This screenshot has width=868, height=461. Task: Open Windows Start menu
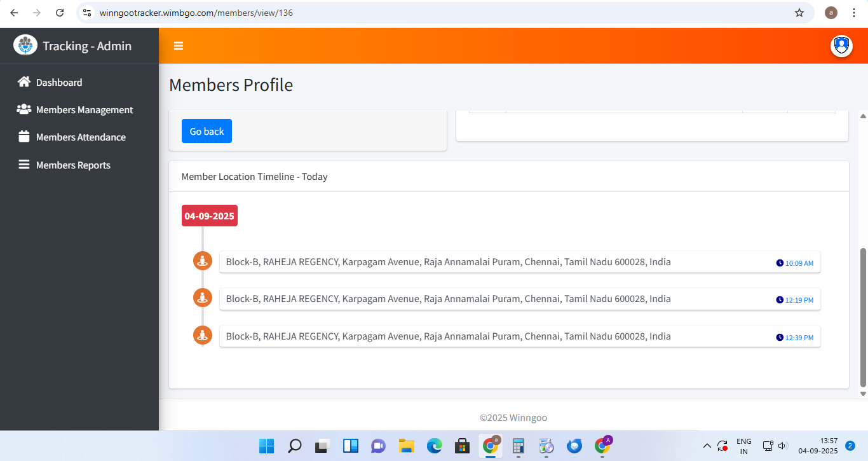point(267,446)
